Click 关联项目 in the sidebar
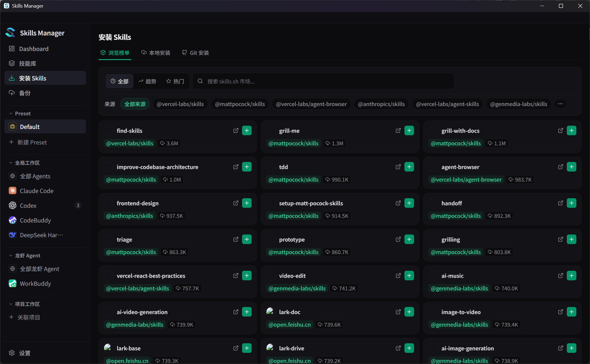 coord(25,317)
